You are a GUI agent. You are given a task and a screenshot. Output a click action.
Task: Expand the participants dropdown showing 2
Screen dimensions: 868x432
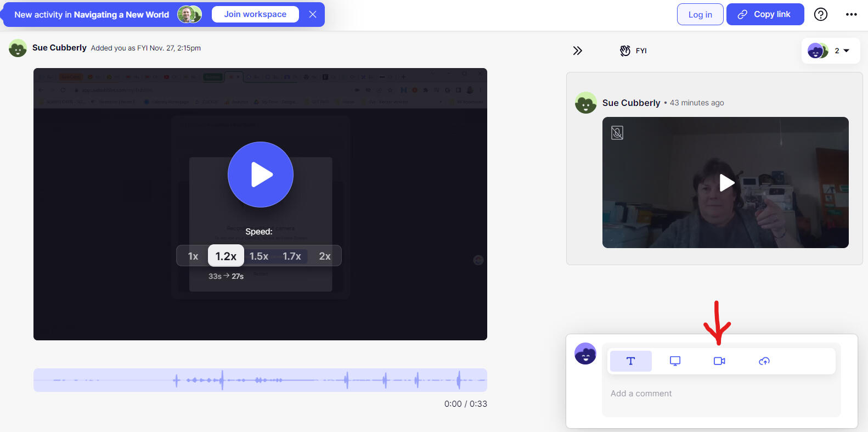point(830,51)
